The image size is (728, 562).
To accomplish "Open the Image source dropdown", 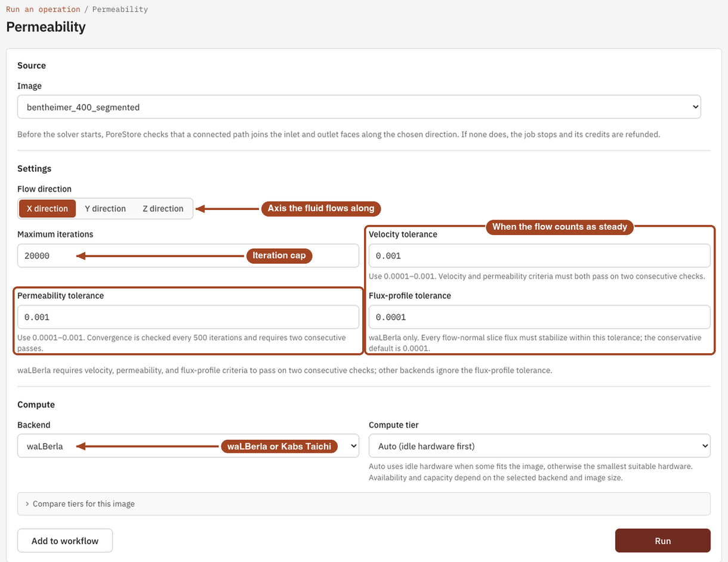I will (x=359, y=107).
